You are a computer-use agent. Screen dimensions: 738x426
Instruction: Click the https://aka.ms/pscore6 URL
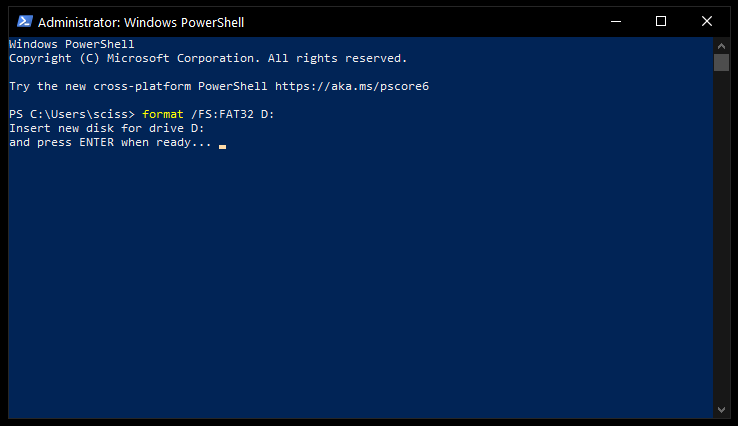352,86
